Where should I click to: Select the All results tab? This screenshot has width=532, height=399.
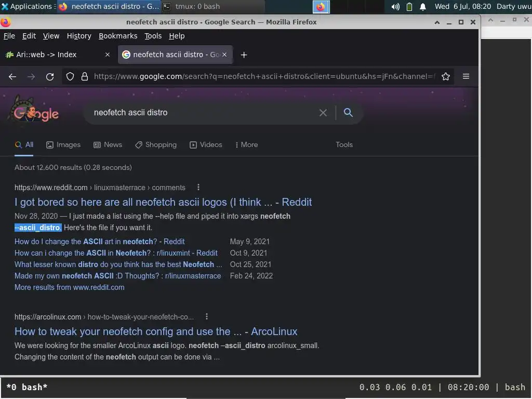(24, 145)
